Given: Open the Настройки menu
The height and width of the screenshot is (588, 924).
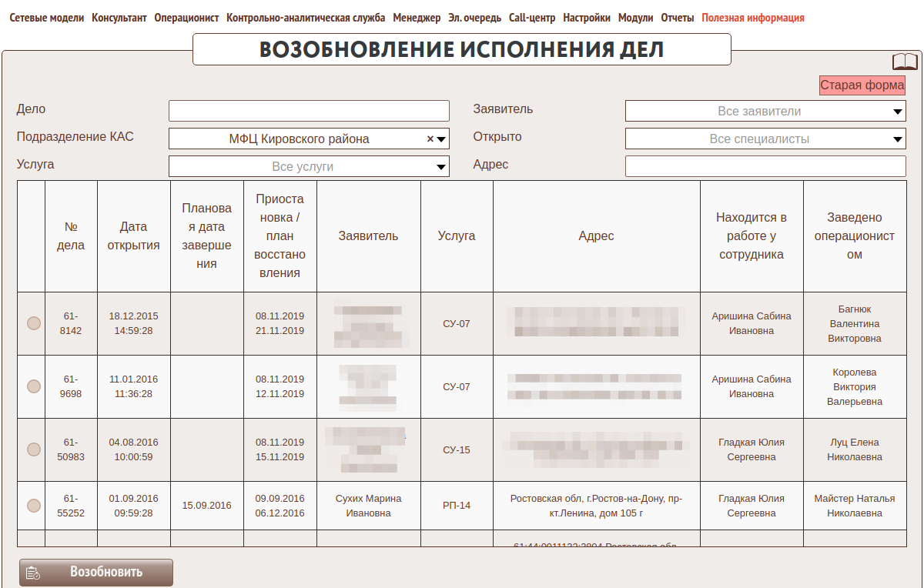Looking at the screenshot, I should [x=587, y=18].
